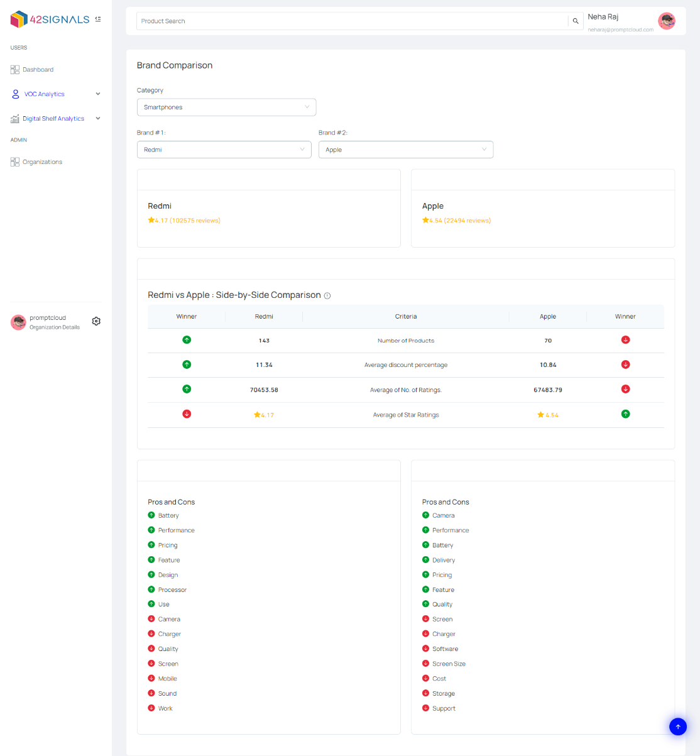Collapse the sidebar menu toggle icon
Viewport: 700px width, 756px height.
(x=98, y=19)
